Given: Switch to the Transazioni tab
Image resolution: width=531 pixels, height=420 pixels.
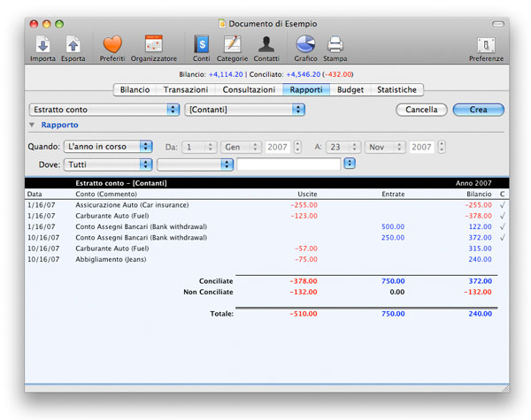Looking at the screenshot, I should pos(187,89).
